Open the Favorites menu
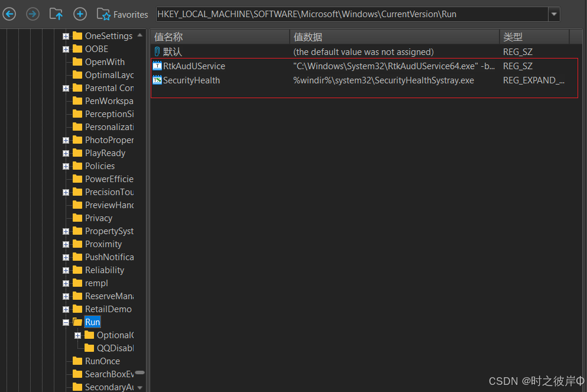The height and width of the screenshot is (392, 587). tap(122, 15)
